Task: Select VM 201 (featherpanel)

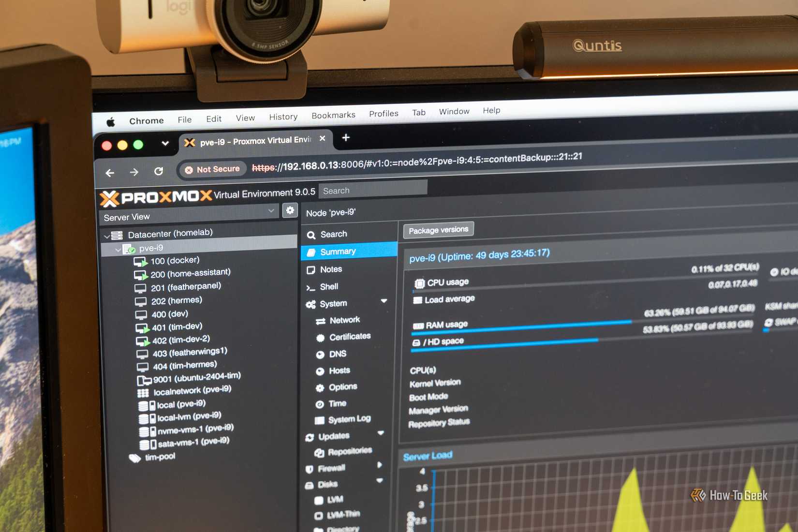Action: click(177, 287)
